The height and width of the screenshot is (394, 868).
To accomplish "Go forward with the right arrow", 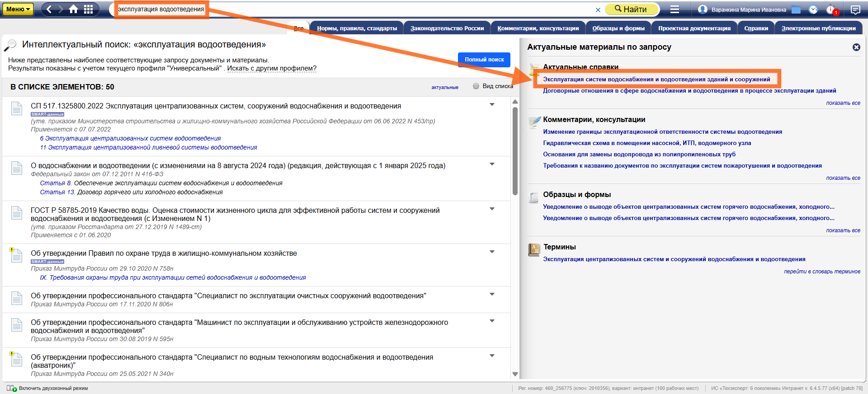I will [61, 9].
